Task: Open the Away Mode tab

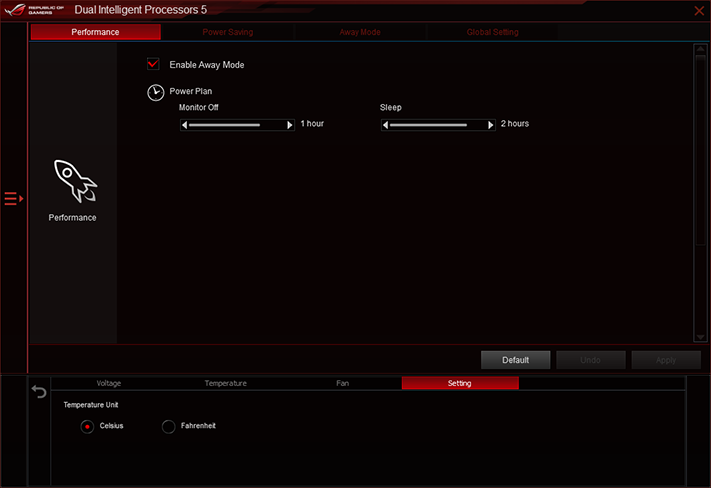Action: point(360,32)
